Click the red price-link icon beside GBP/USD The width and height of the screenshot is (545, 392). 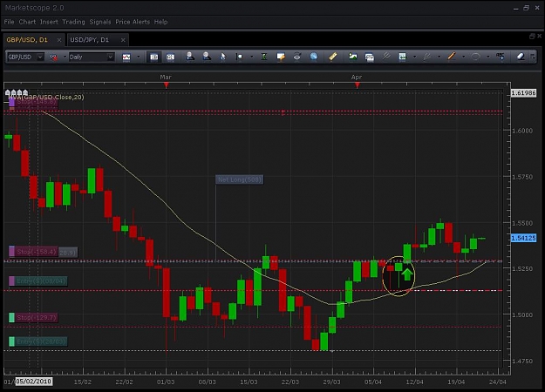[x=53, y=57]
